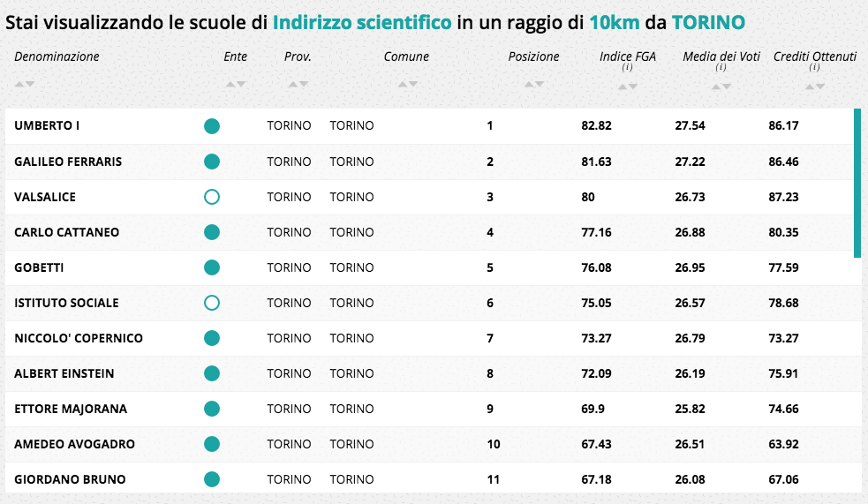Click filled Ente circle for Umberto I
This screenshot has width=868, height=504.
pos(212,126)
